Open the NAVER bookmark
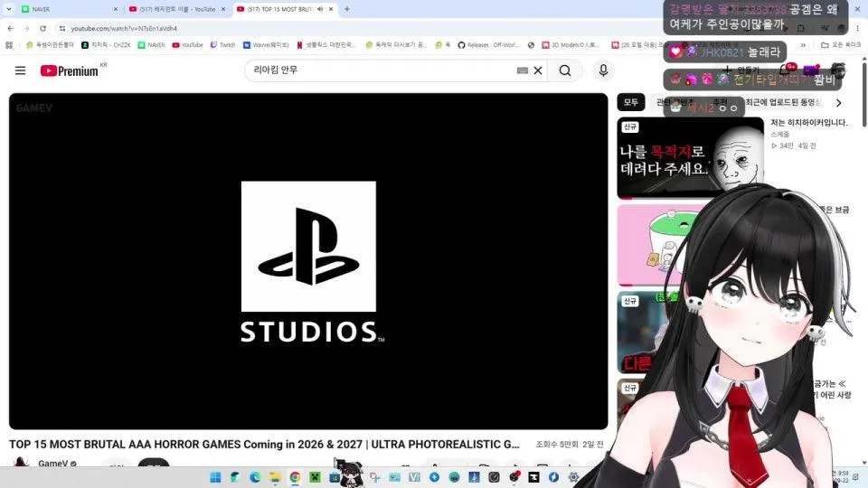The height and width of the screenshot is (488, 868). pos(151,45)
